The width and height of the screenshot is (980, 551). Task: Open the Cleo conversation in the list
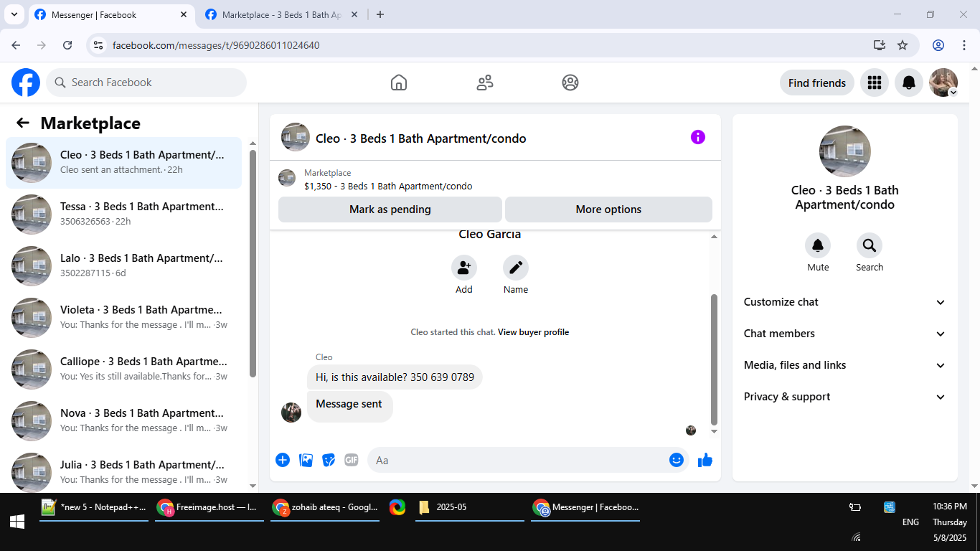coord(123,163)
